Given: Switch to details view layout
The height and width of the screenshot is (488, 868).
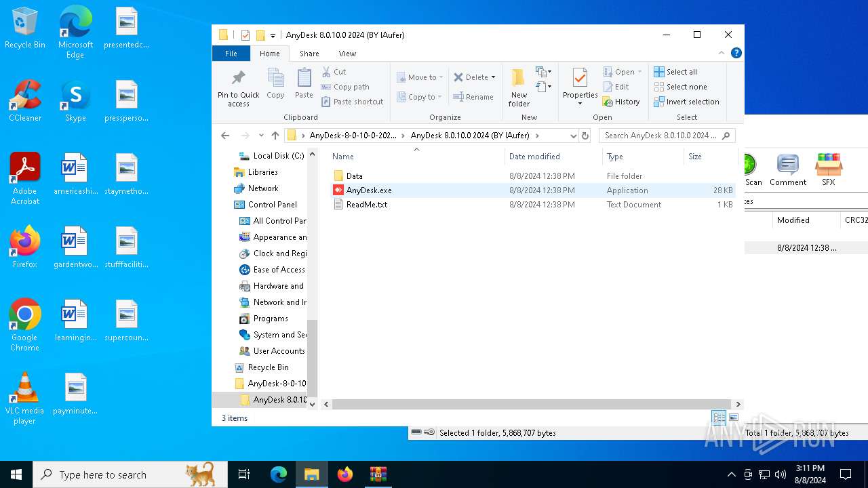Looking at the screenshot, I should 719,418.
